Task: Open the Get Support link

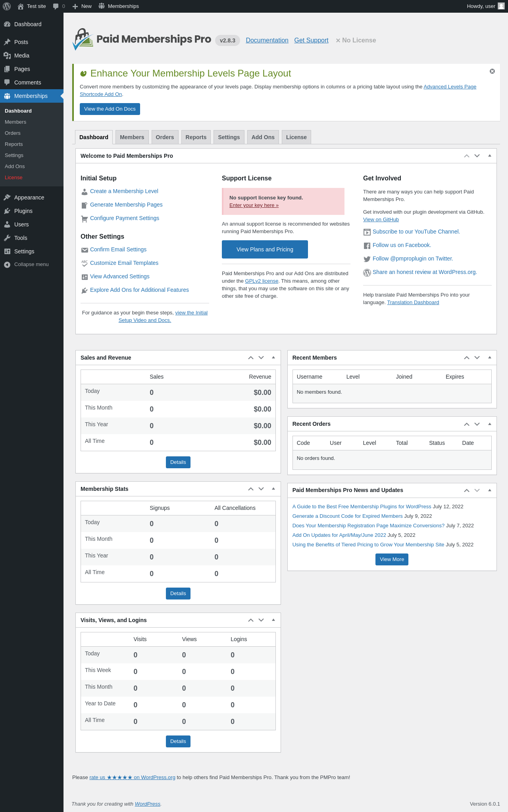Action: 311,40
